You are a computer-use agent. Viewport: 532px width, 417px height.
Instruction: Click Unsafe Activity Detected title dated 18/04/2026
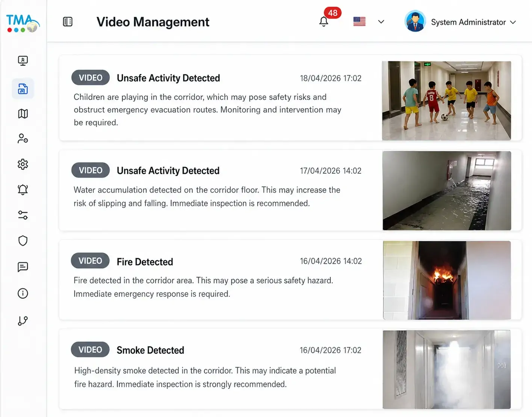click(168, 78)
